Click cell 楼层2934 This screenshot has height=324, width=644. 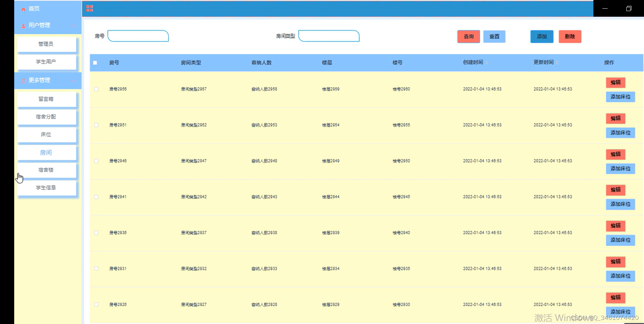pos(331,268)
